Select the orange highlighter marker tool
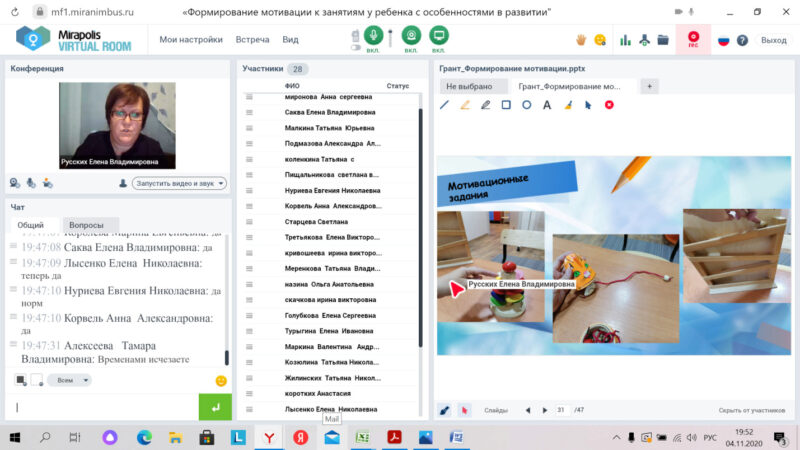This screenshot has width=800, height=450. point(465,105)
